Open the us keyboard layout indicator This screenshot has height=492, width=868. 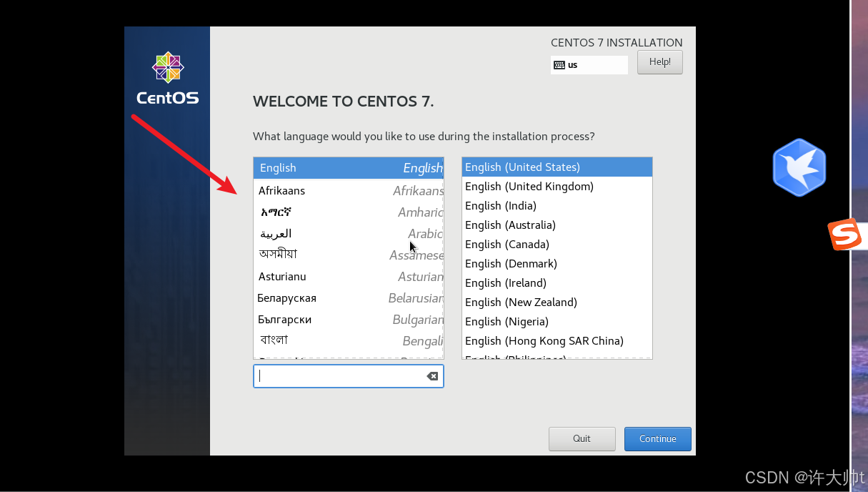[589, 65]
